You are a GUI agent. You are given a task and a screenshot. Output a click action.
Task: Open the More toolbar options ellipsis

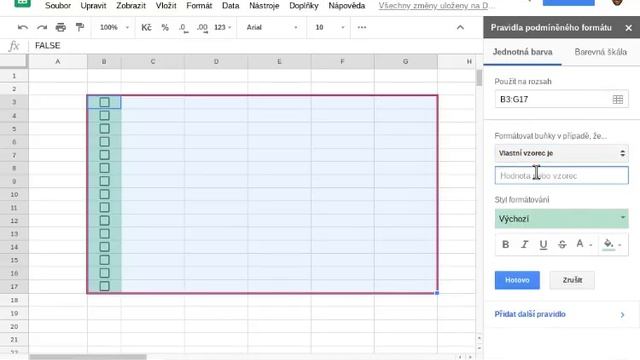coord(362,27)
